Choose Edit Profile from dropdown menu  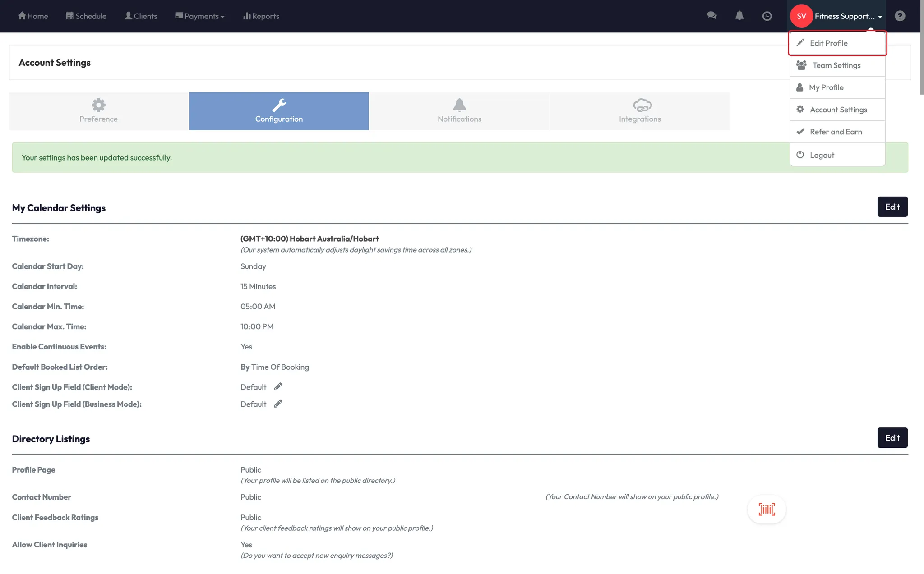(828, 43)
